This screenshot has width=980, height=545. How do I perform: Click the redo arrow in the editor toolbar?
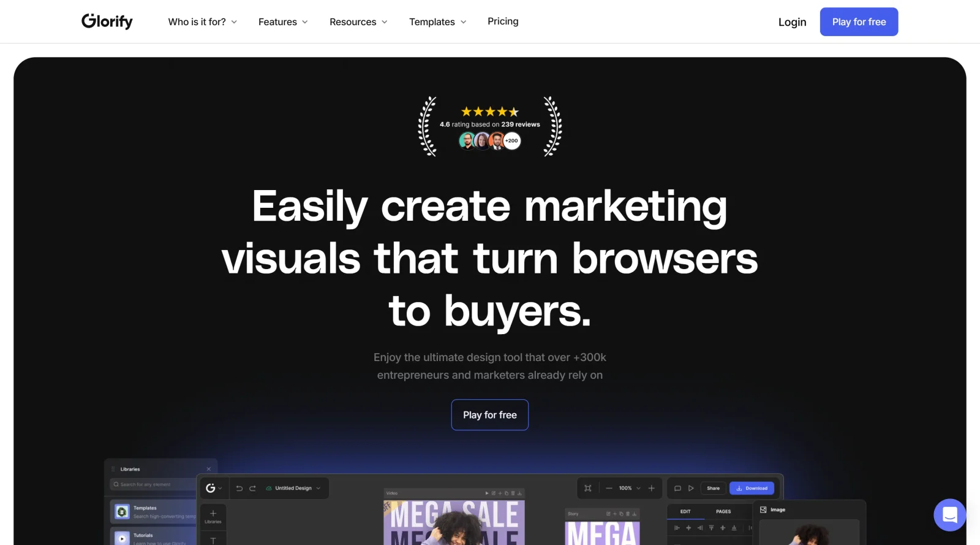(x=252, y=488)
